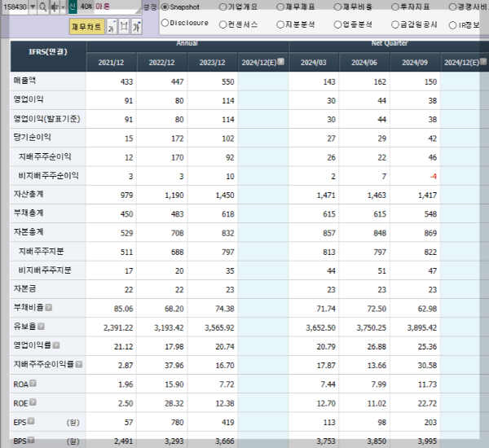Decrease font size with small 가 icon
The width and height of the screenshot is (489, 448).
tap(112, 27)
